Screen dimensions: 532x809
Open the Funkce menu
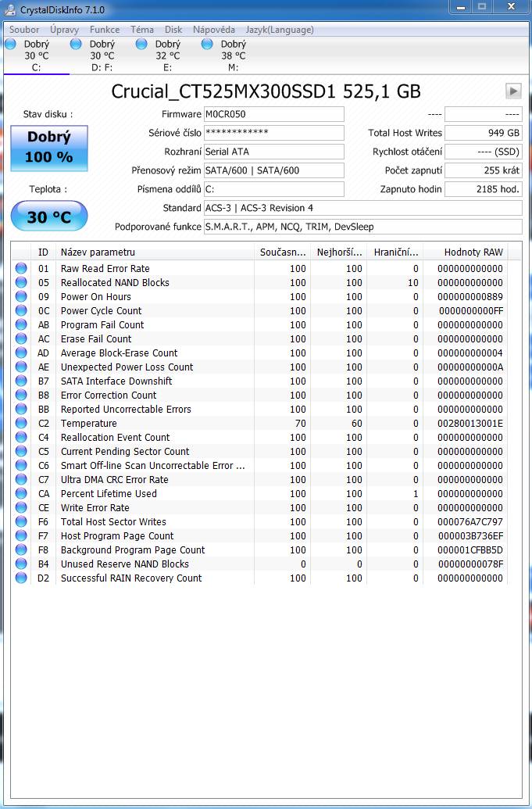click(x=105, y=30)
